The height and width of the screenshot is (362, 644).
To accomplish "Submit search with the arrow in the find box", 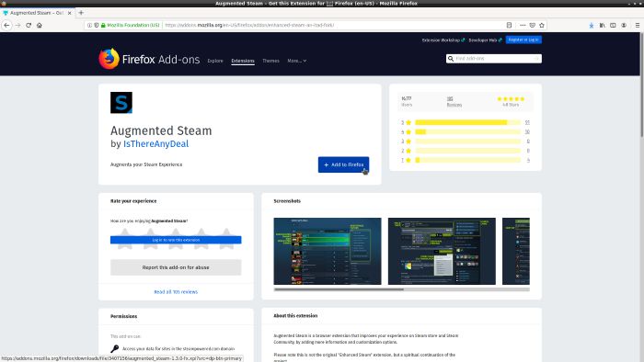I will tap(536, 59).
